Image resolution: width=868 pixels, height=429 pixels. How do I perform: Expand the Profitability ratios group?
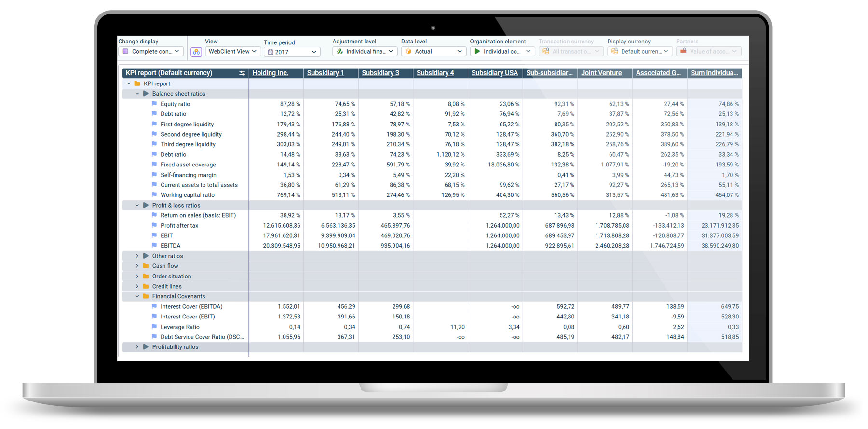point(137,347)
